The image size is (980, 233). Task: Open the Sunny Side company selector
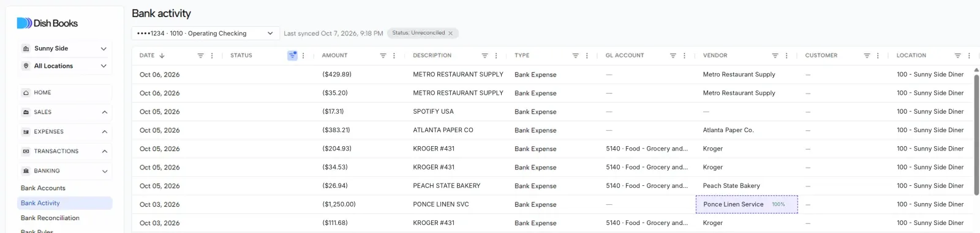pos(64,48)
